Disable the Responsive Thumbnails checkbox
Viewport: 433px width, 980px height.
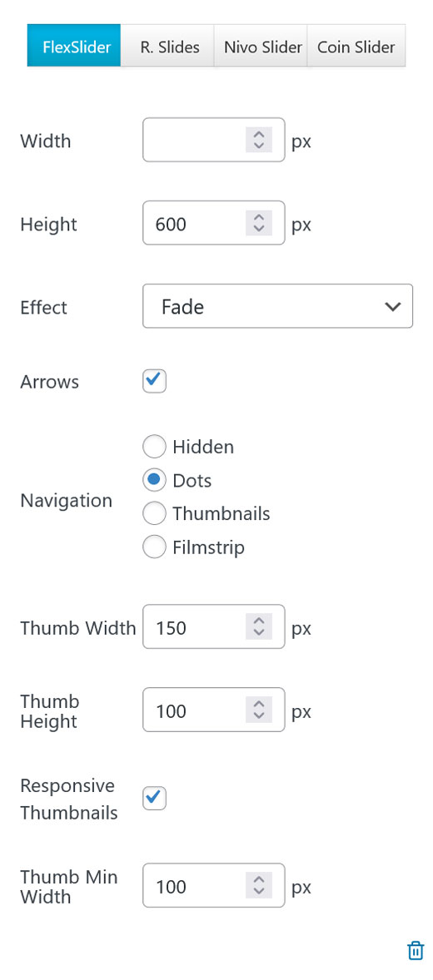[x=155, y=798]
